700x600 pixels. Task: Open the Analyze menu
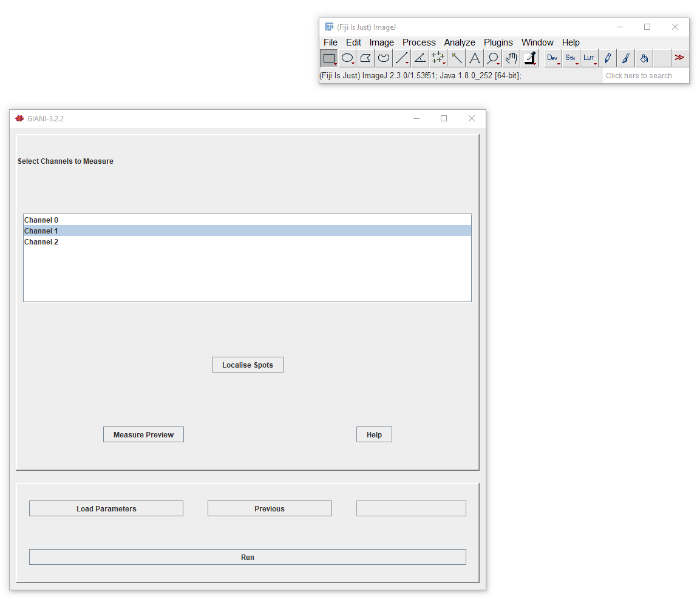click(x=460, y=42)
